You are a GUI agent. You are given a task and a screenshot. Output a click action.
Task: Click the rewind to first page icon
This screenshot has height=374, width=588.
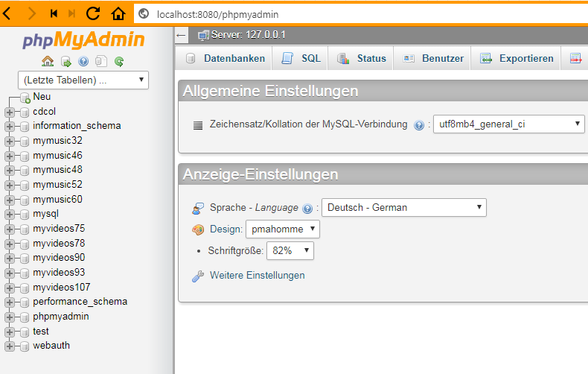[x=54, y=14]
